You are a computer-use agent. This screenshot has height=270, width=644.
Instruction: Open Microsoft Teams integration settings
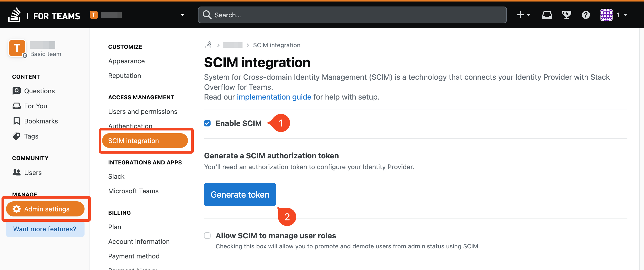[x=133, y=191]
